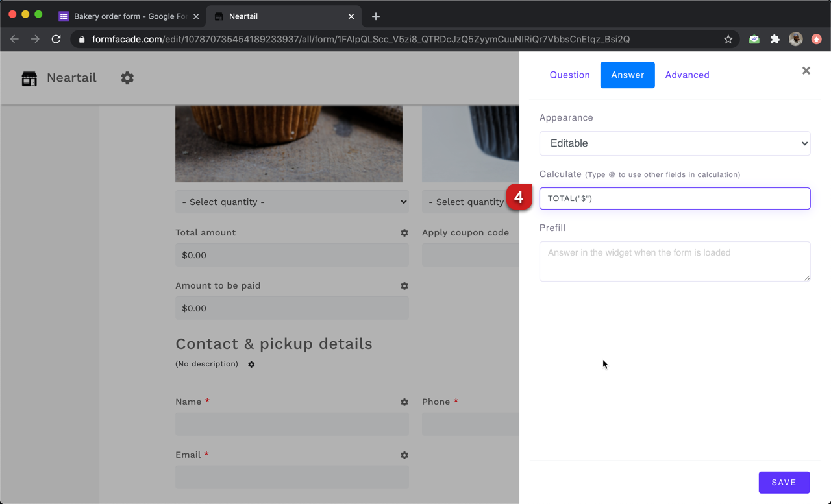Bookmark this page with the star icon
The height and width of the screenshot is (504, 831).
coord(728,39)
